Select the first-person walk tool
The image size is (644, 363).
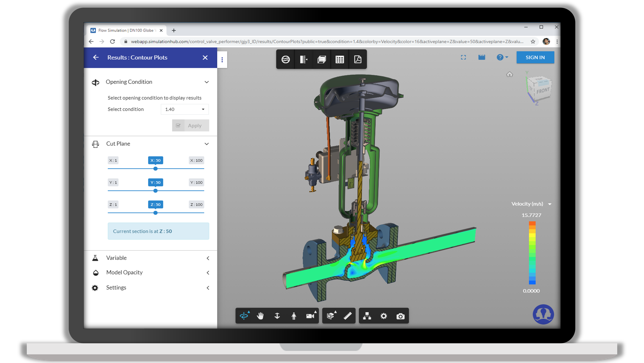tap(294, 316)
